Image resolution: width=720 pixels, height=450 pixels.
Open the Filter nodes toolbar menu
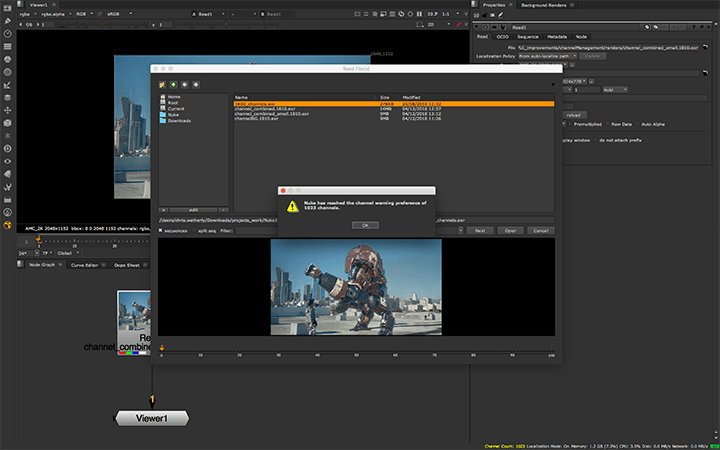7,72
